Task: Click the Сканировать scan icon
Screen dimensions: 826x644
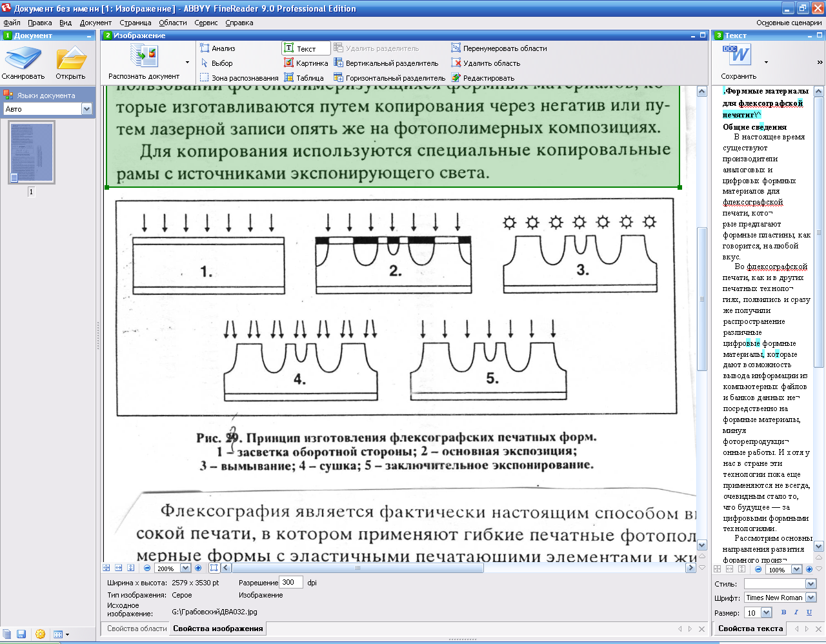Action: [x=23, y=58]
